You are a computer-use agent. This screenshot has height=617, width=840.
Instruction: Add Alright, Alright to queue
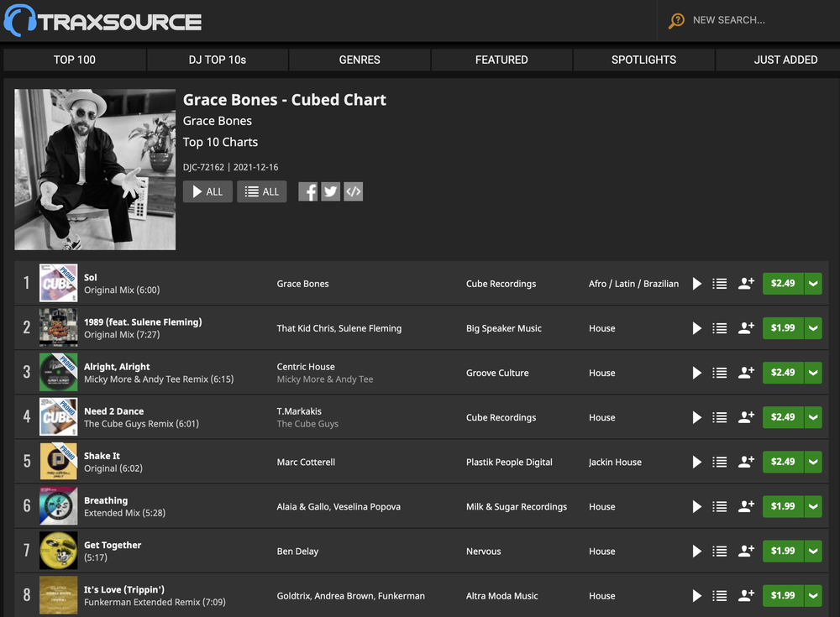pyautogui.click(x=720, y=373)
